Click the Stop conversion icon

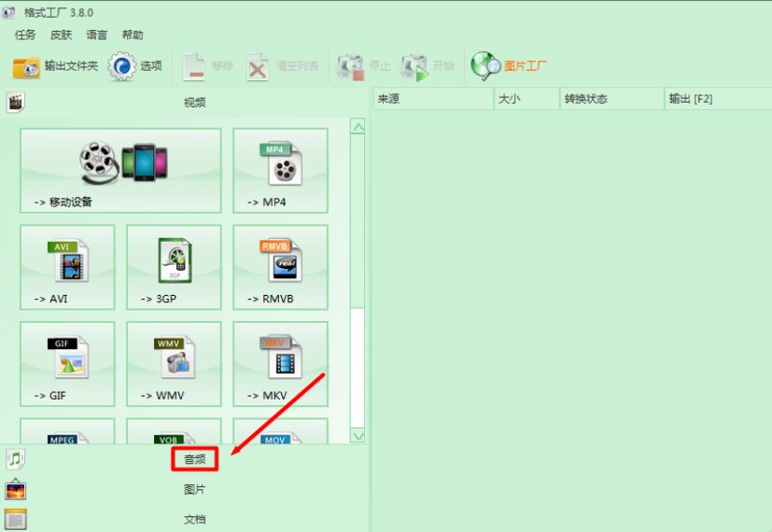[x=350, y=67]
